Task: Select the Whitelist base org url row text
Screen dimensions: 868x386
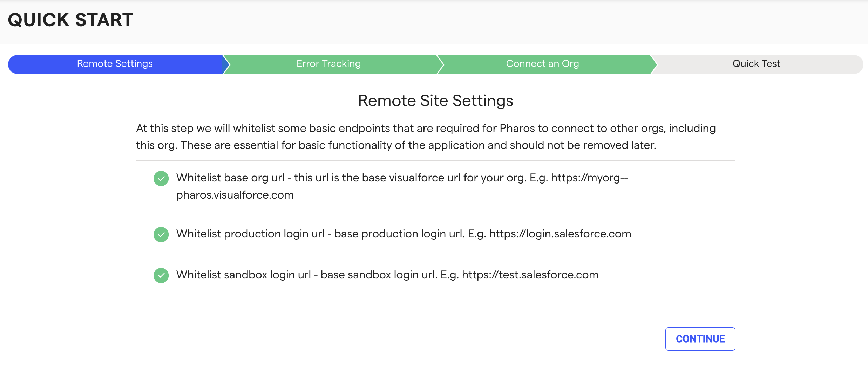Action: (x=402, y=186)
